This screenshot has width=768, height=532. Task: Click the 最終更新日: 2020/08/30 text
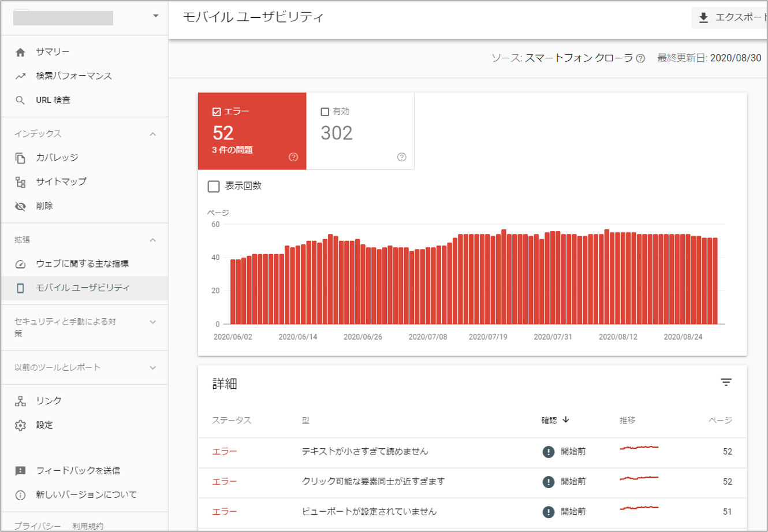(x=709, y=58)
